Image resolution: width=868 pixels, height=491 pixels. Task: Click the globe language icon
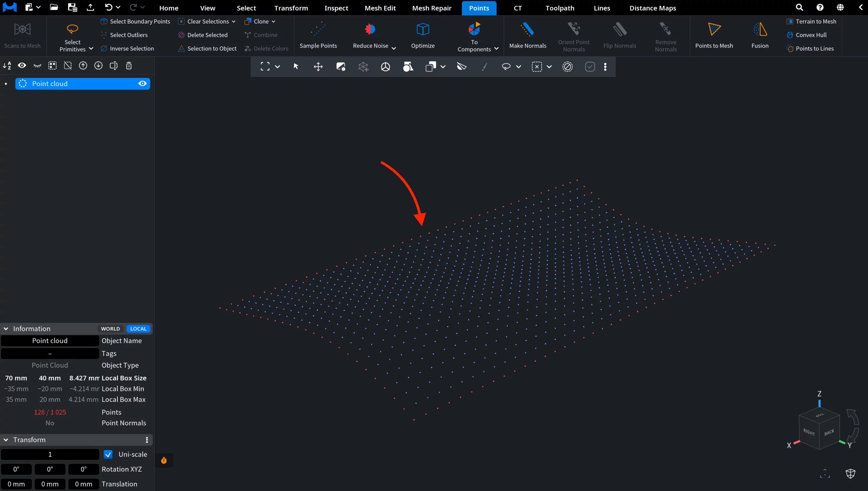pyautogui.click(x=840, y=7)
